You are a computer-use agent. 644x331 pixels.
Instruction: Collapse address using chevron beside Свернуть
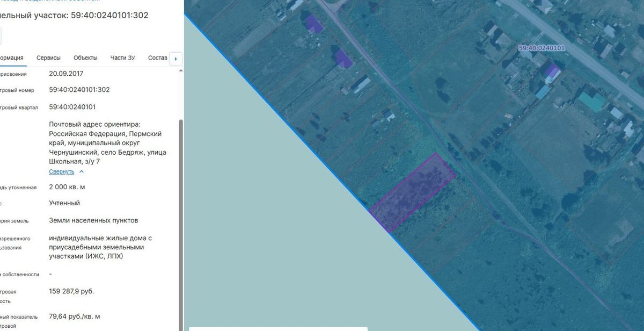coord(82,171)
